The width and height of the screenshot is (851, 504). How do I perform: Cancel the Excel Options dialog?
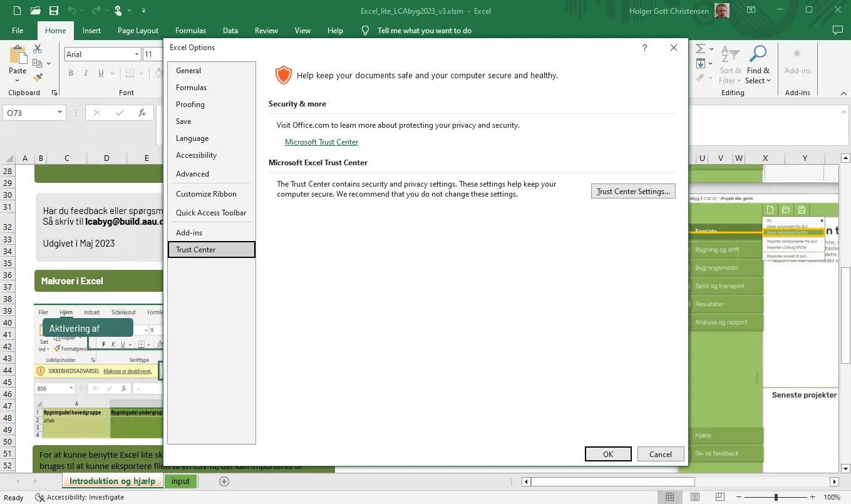tap(661, 455)
